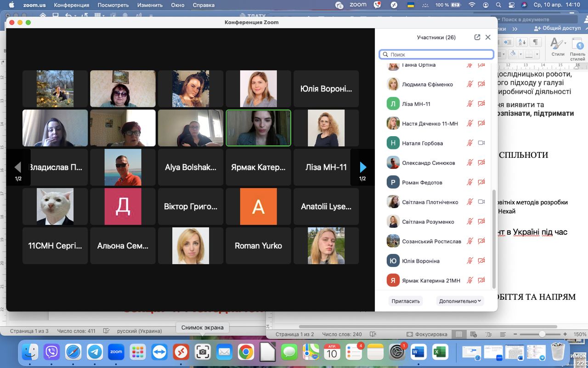Click the Siri icon in menu bar
Screen dimensions: 588x368
pos(524,5)
